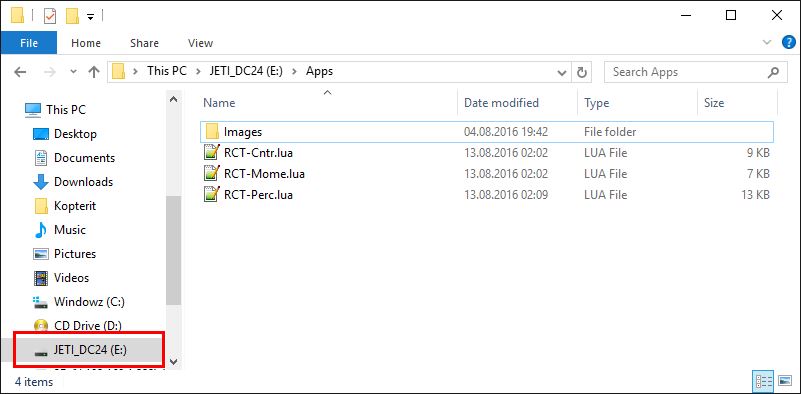Click the date 13.08.2016 02:09

(506, 195)
